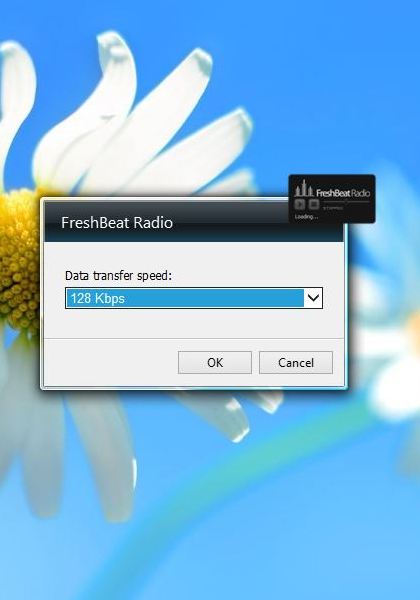Open the small link text under the volume slider
Viewport: 420px width, 600px height.
[333, 208]
